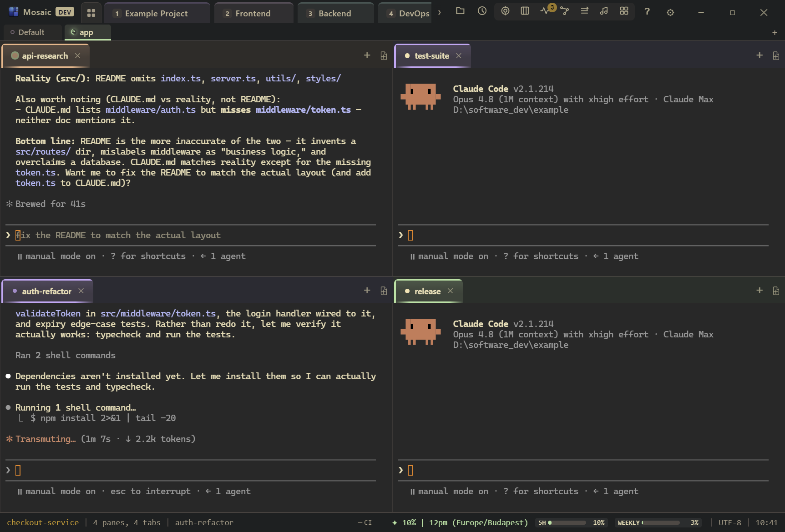
Task: Close the api-research tab
Action: click(78, 55)
